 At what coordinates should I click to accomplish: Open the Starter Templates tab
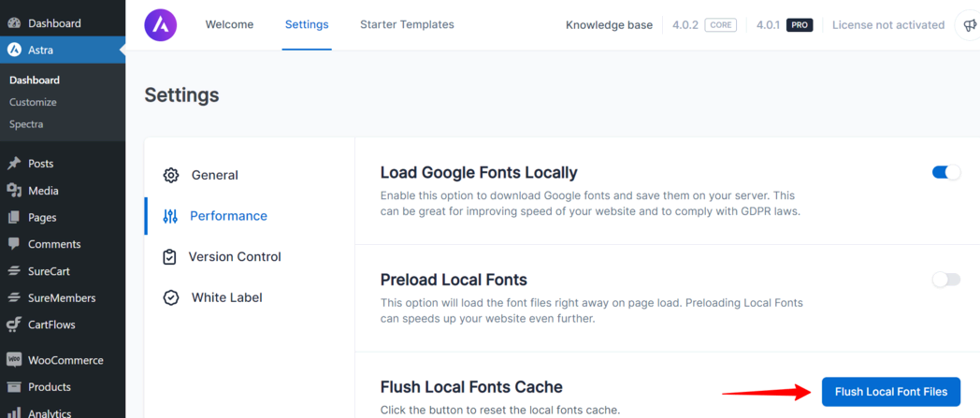(407, 25)
